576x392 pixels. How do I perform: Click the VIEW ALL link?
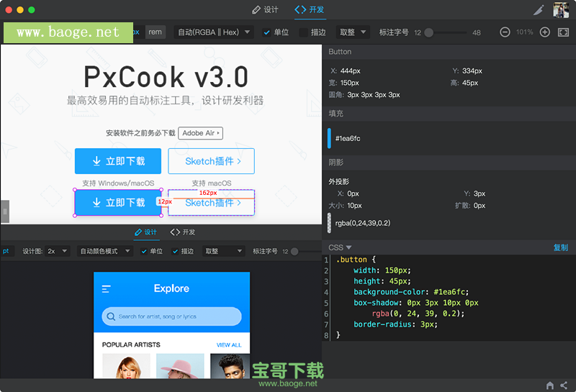click(x=229, y=345)
